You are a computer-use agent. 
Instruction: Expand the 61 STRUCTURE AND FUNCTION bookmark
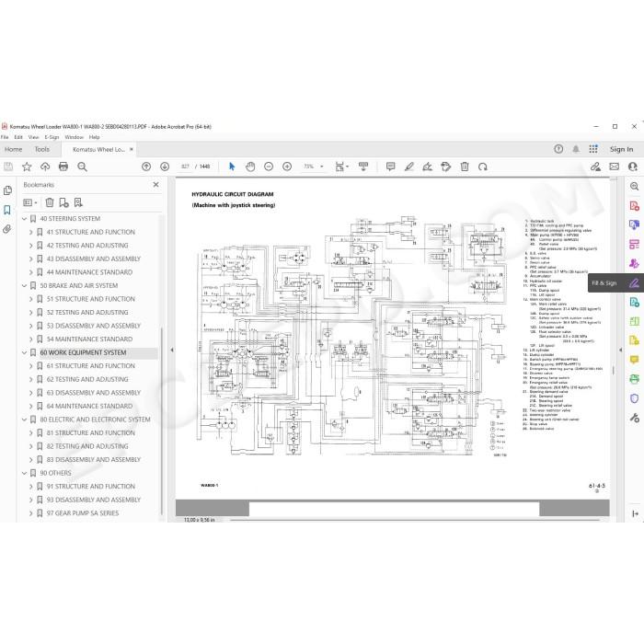tap(30, 366)
